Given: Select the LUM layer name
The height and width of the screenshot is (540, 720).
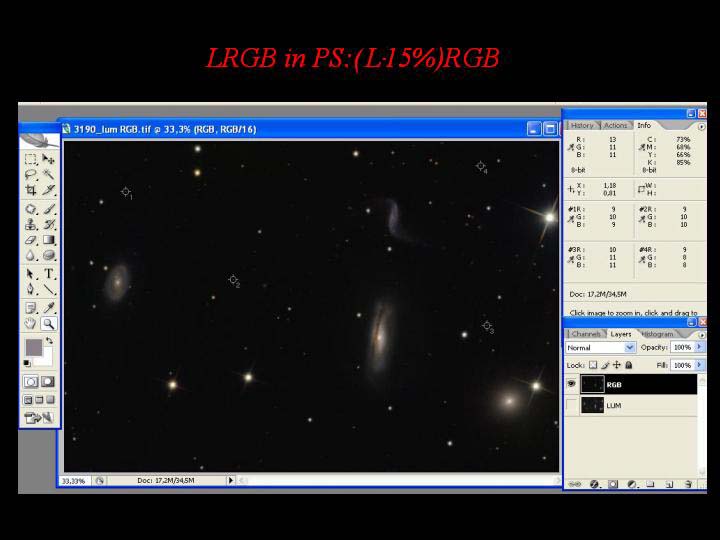Looking at the screenshot, I should [x=614, y=405].
